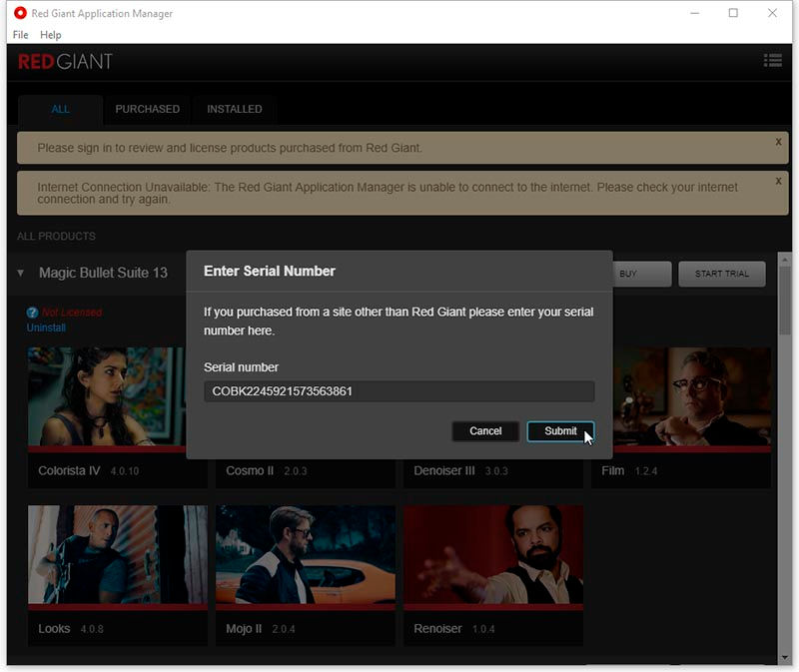Image resolution: width=799 pixels, height=672 pixels.
Task: Click into the Serial number field
Action: (x=399, y=391)
